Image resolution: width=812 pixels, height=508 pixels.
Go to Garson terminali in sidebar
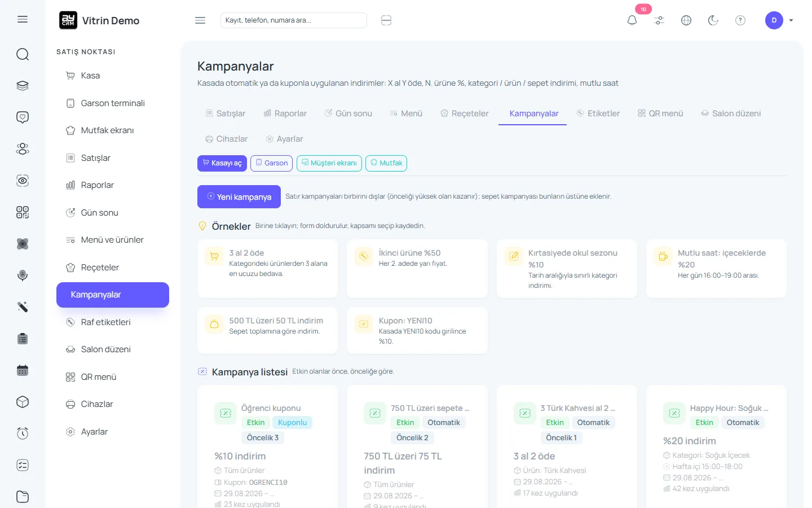click(113, 103)
